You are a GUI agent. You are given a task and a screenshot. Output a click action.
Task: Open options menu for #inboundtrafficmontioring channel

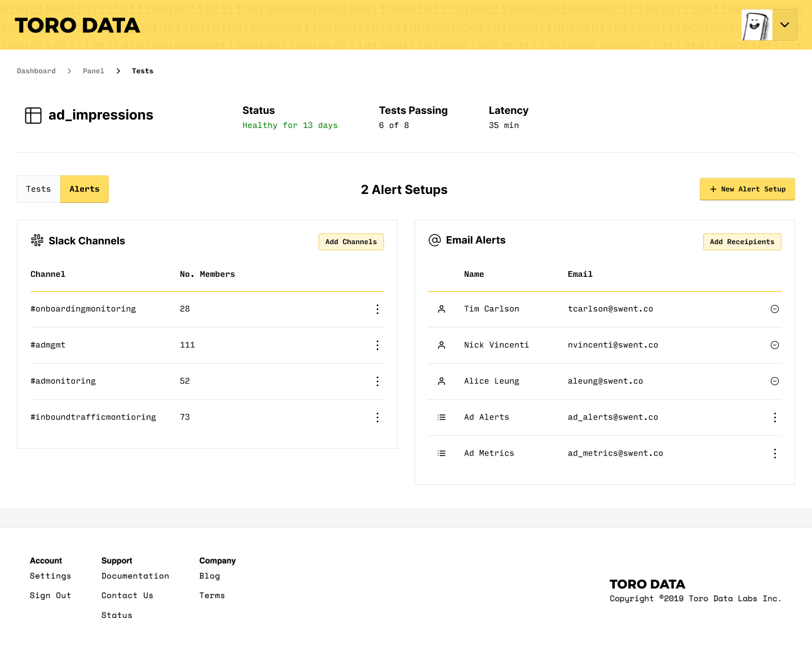pyautogui.click(x=377, y=417)
